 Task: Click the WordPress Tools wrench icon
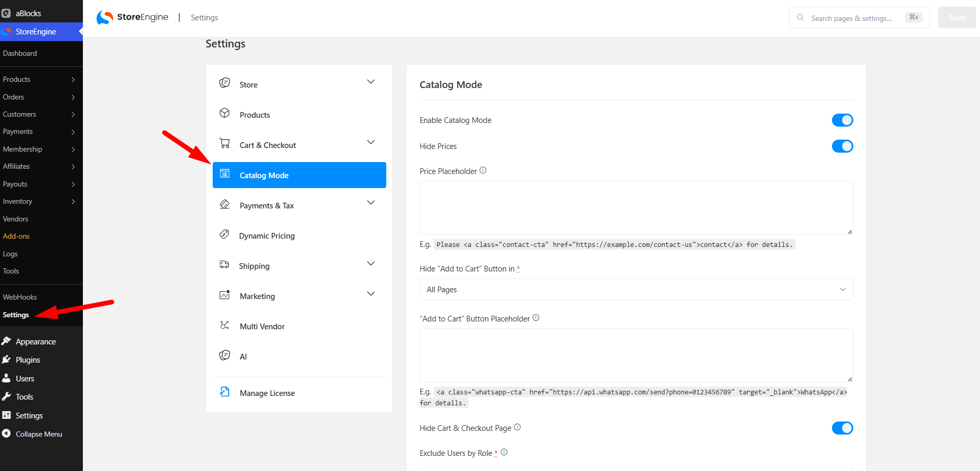(x=6, y=396)
